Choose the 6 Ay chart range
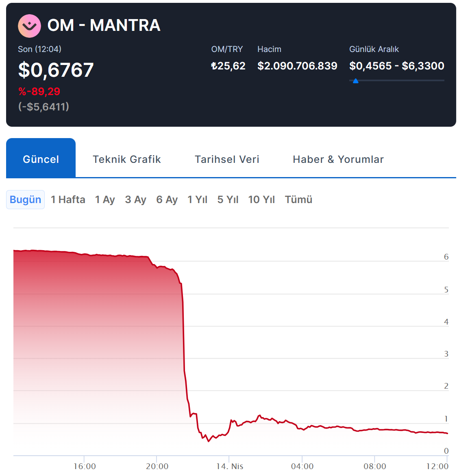 point(167,199)
